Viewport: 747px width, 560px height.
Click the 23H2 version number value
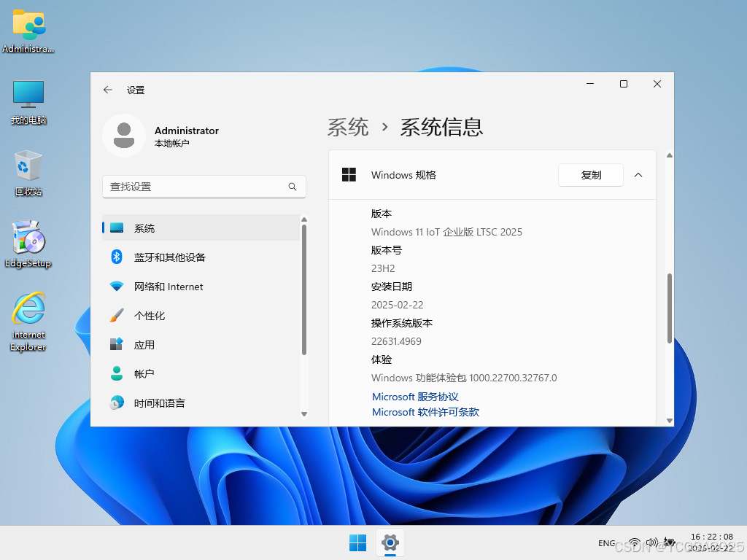click(x=383, y=268)
